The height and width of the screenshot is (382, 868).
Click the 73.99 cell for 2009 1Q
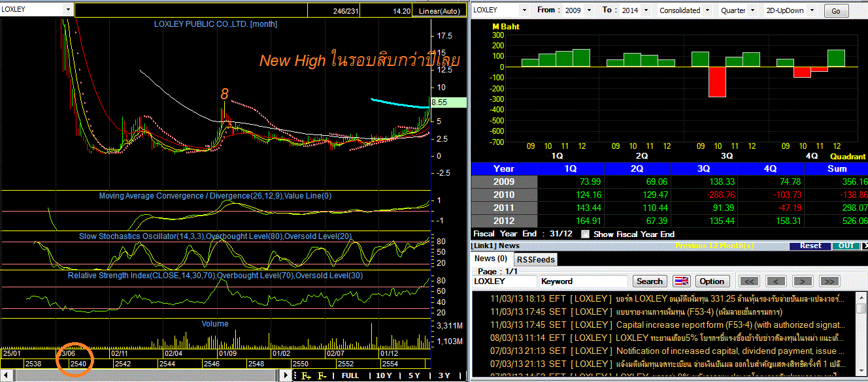click(x=570, y=182)
